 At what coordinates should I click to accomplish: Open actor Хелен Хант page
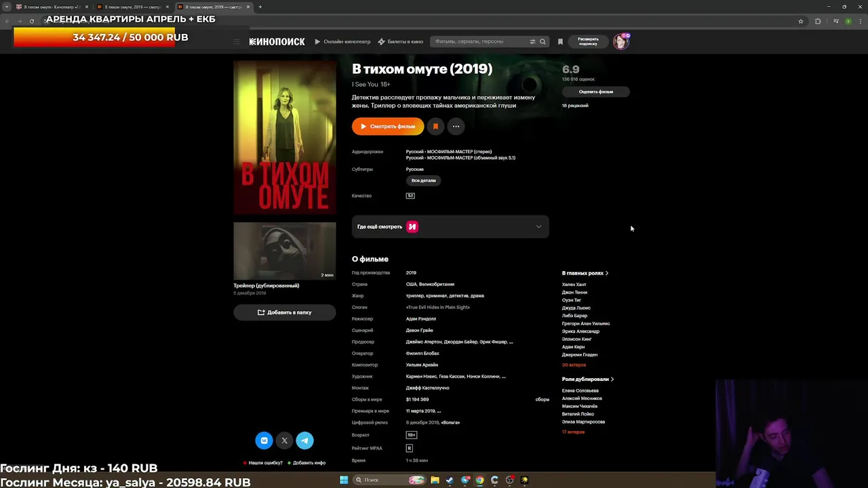point(574,285)
